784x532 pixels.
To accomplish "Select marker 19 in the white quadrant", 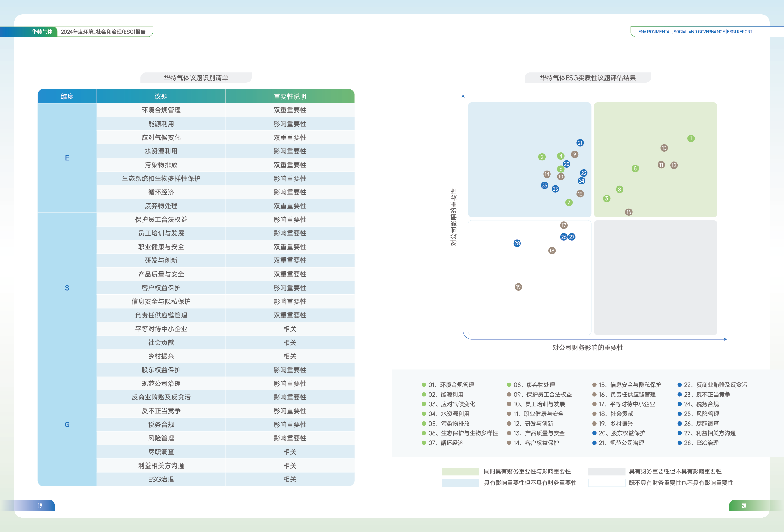I will [x=518, y=287].
